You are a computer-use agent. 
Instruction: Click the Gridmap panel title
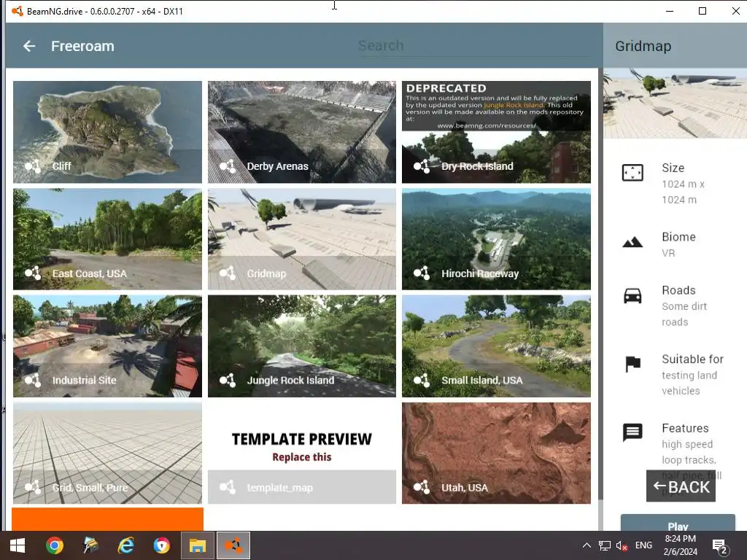coord(643,46)
